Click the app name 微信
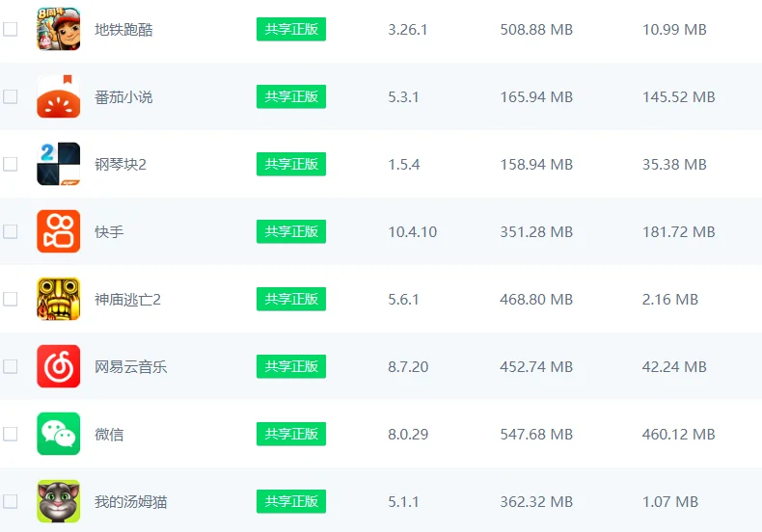This screenshot has height=532, width=762. click(x=109, y=435)
